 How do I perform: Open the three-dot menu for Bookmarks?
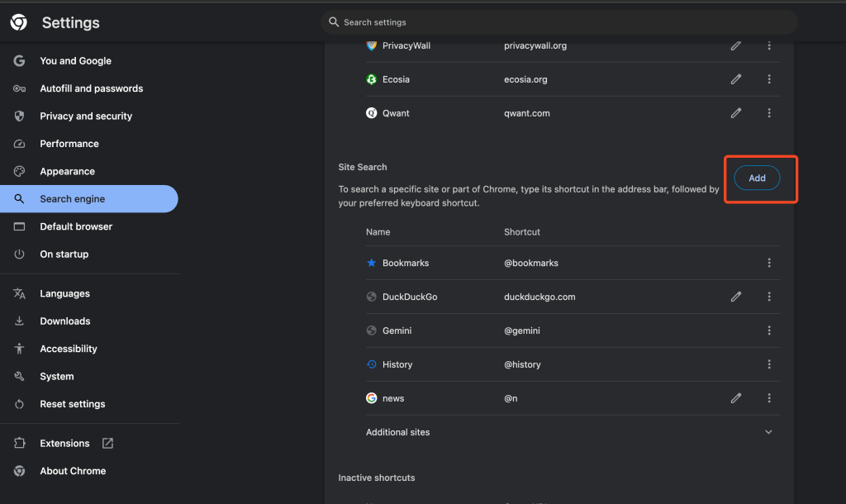click(x=769, y=263)
